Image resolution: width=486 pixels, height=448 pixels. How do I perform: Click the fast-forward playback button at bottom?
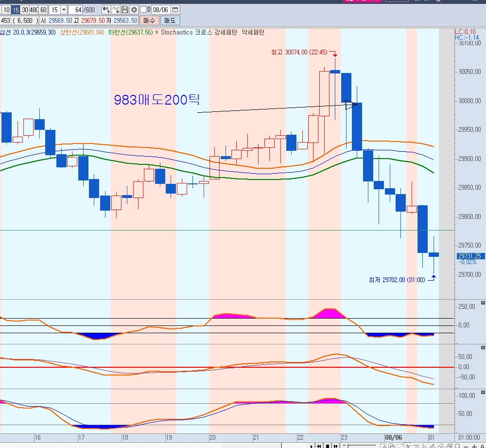click(x=336, y=446)
